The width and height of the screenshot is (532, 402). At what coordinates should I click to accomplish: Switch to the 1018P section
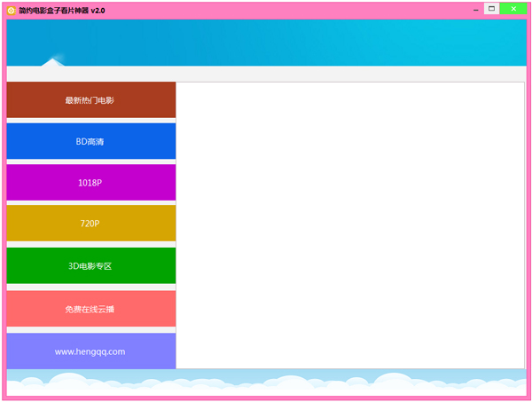90,183
